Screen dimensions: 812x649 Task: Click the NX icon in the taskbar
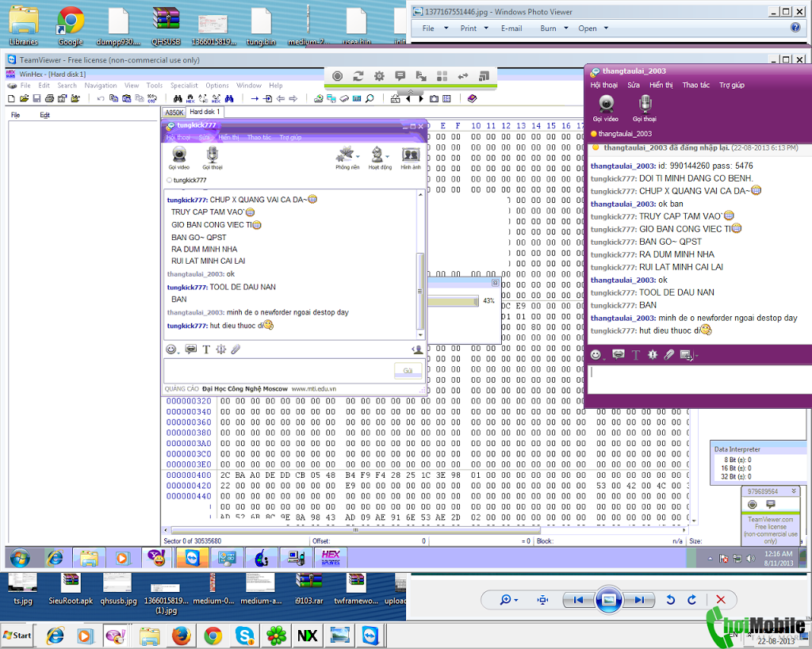[x=307, y=636]
